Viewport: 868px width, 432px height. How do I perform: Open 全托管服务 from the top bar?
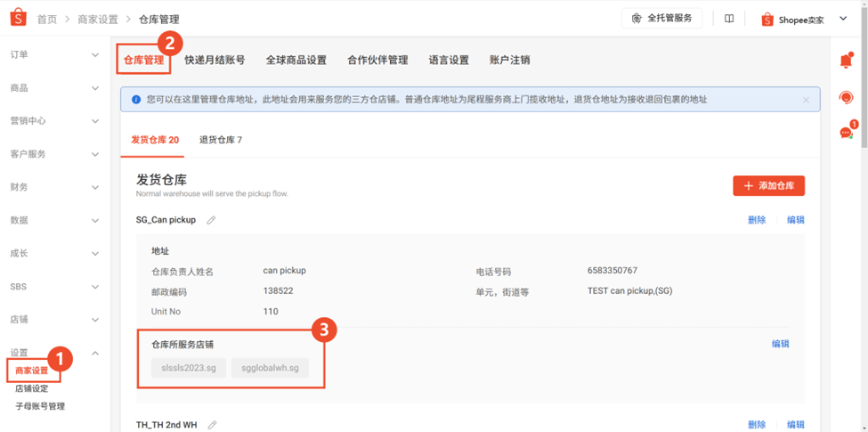[661, 19]
